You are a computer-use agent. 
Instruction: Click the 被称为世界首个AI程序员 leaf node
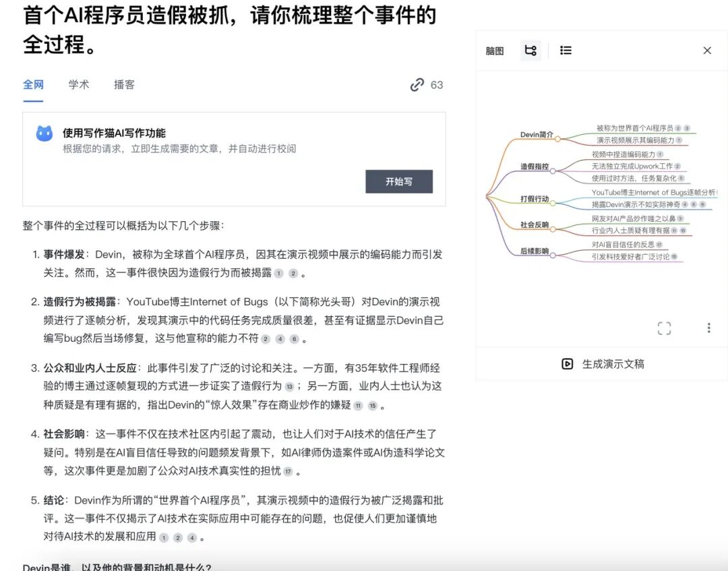click(x=635, y=128)
